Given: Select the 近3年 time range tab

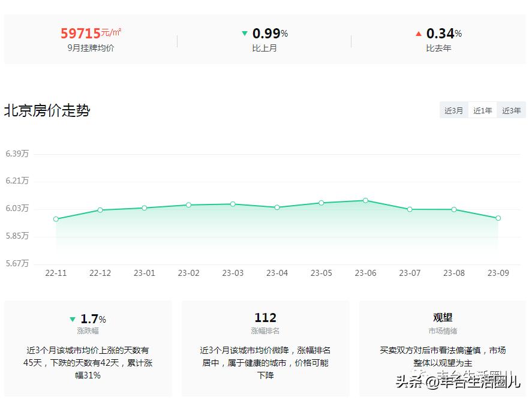Looking at the screenshot, I should tap(511, 110).
